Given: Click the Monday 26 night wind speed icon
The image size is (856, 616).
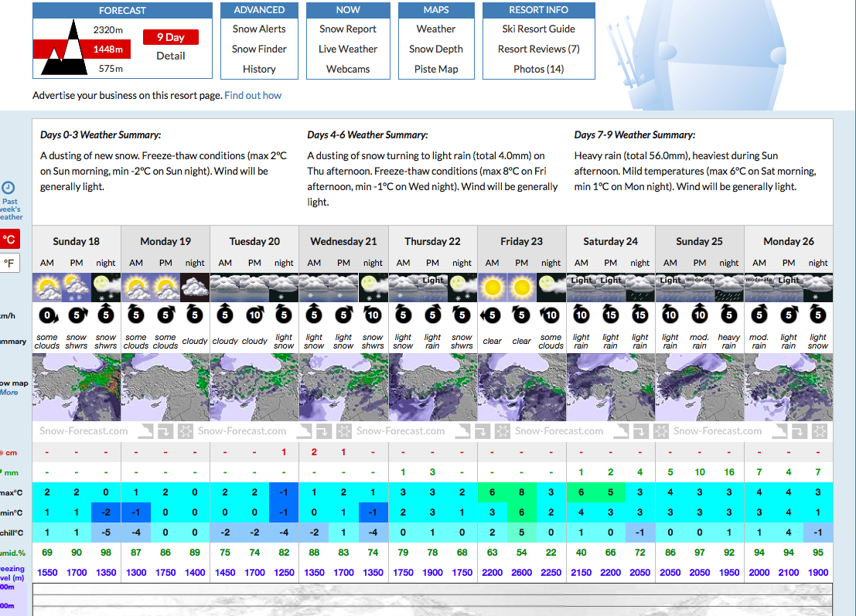Looking at the screenshot, I should pos(818,315).
